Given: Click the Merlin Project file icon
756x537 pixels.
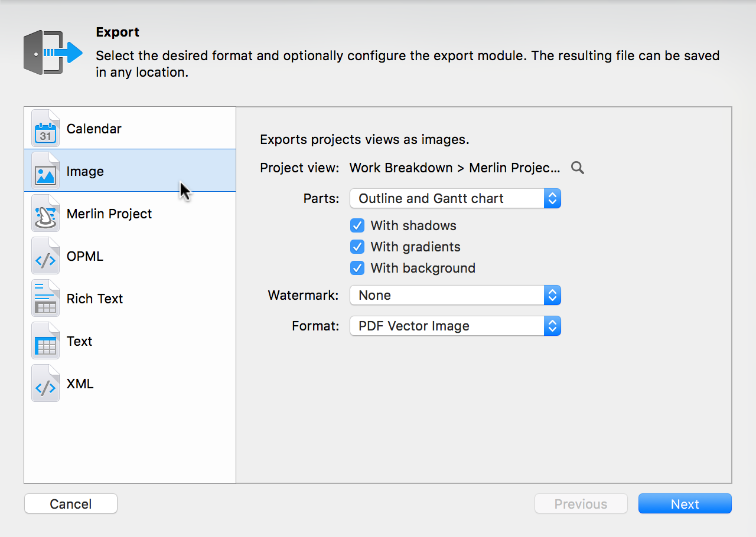Looking at the screenshot, I should (45, 214).
